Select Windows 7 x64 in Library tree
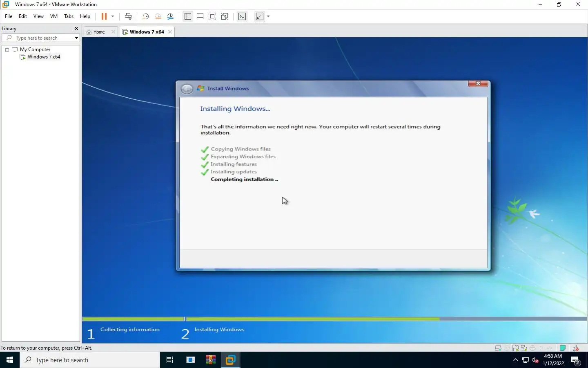588x368 pixels. point(44,57)
